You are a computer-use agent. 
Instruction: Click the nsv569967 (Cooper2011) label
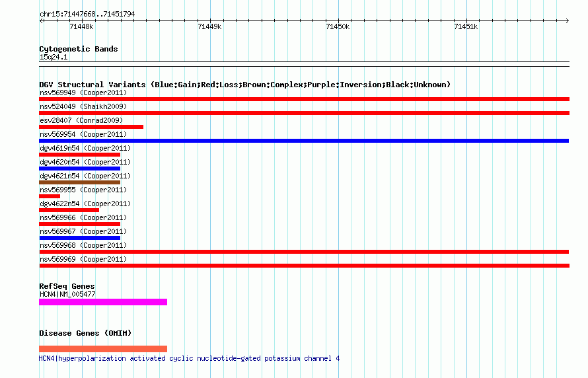83,231
